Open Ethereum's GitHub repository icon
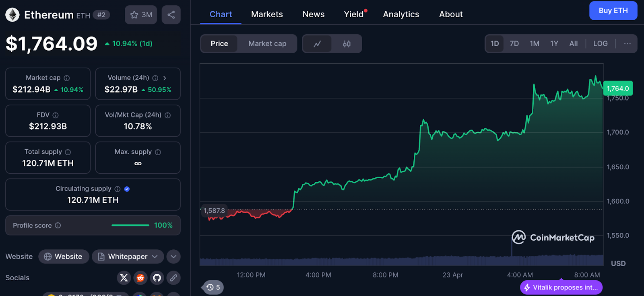 pos(157,277)
